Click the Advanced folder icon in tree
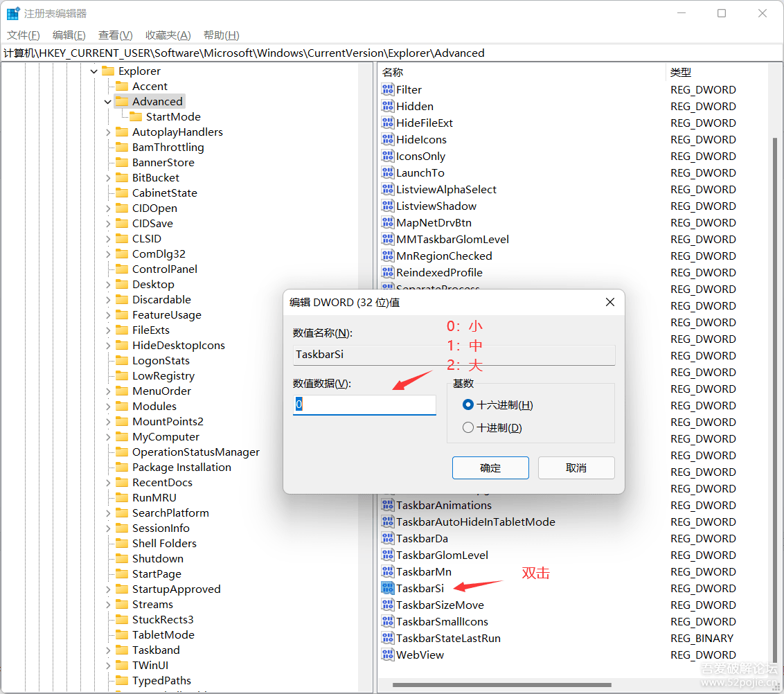This screenshot has height=694, width=784. (122, 102)
